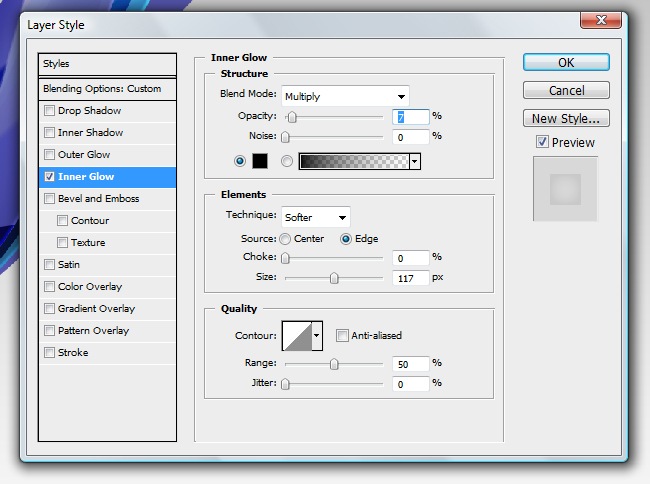Click the Size slider handle
Image resolution: width=650 pixels, height=484 pixels.
point(334,278)
